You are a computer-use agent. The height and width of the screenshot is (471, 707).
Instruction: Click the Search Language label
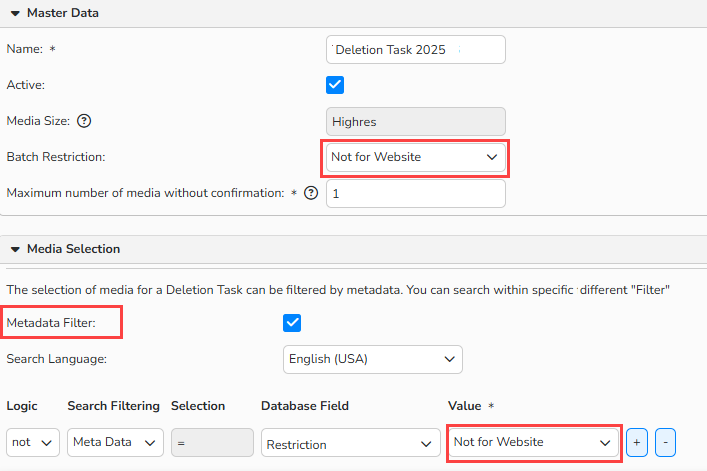click(x=57, y=359)
